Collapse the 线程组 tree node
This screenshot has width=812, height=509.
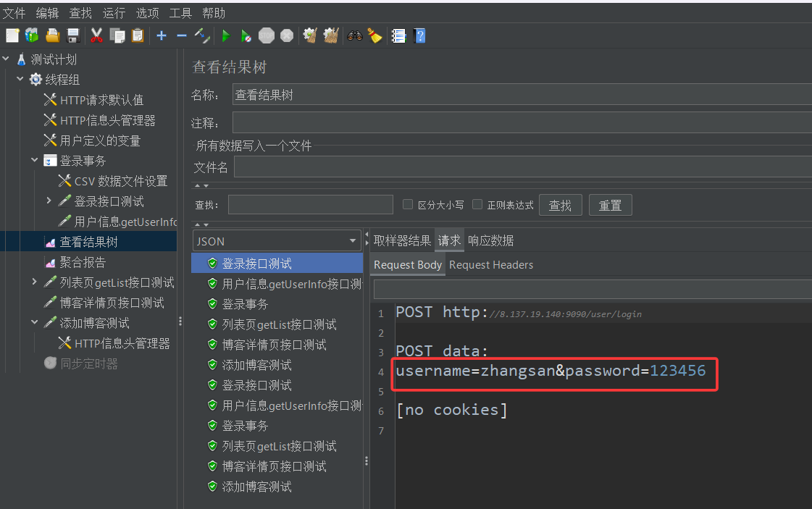[x=20, y=79]
